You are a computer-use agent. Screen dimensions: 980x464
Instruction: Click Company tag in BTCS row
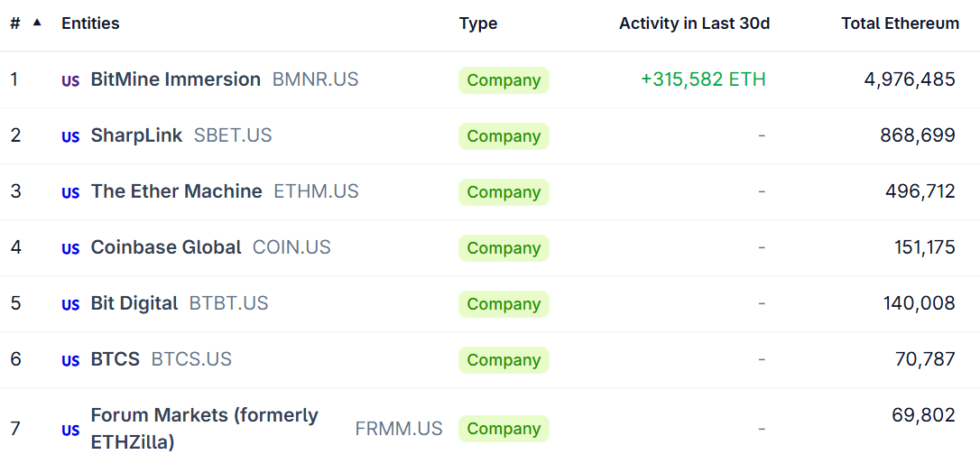coord(504,360)
